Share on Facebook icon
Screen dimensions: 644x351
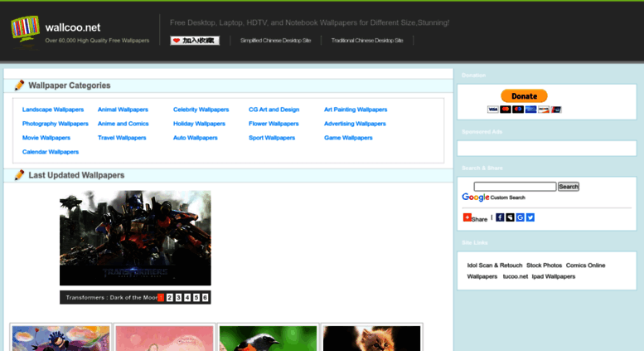[x=500, y=217]
